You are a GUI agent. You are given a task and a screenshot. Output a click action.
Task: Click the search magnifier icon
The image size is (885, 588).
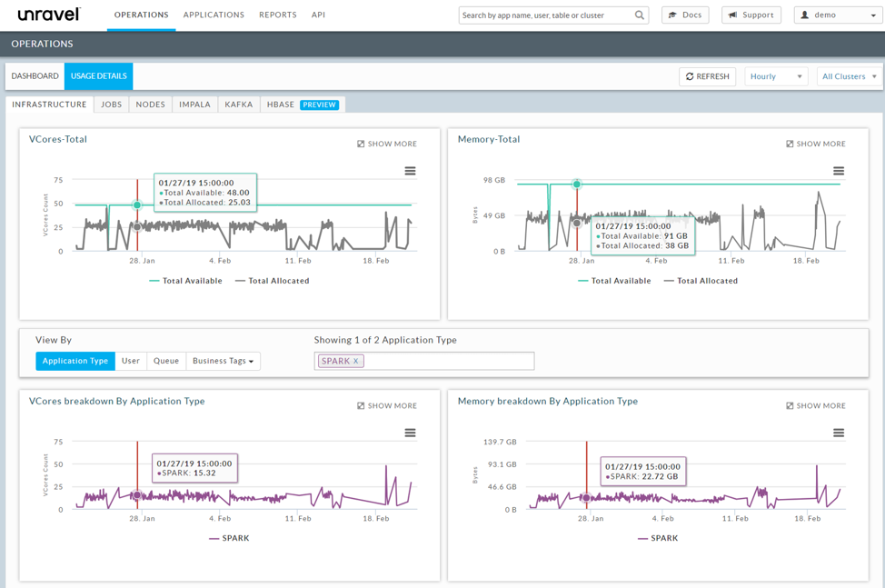[639, 15]
